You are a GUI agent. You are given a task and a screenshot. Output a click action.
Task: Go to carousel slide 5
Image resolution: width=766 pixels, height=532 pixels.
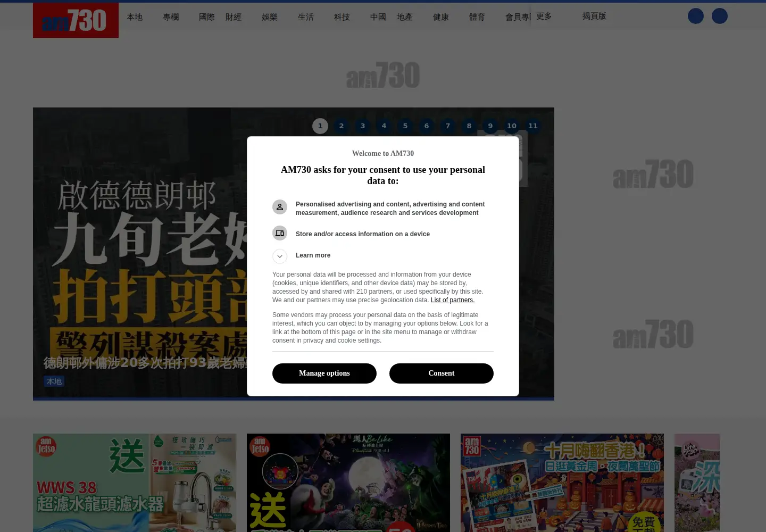click(x=405, y=126)
